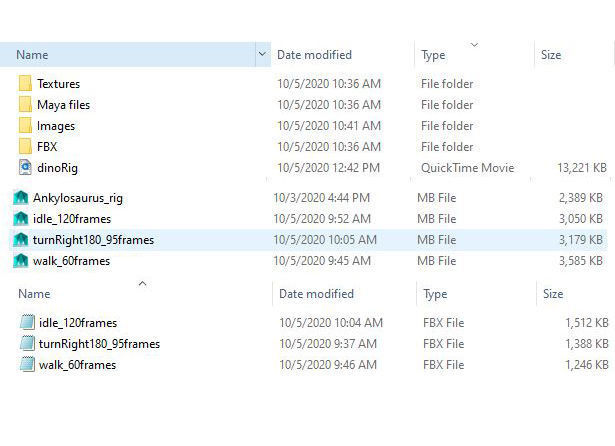Open the Name column dropdown arrow
Viewport: 615px width, 446px height.
coord(262,55)
